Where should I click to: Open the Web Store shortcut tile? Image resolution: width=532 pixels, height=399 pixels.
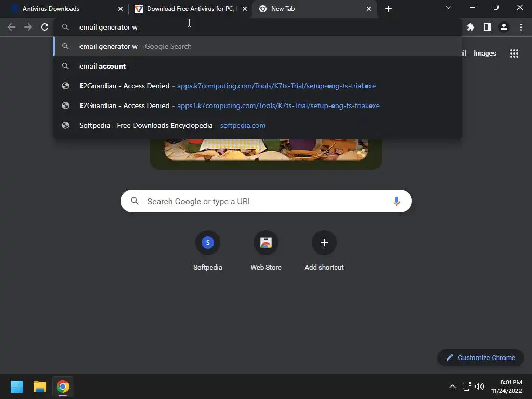266,251
